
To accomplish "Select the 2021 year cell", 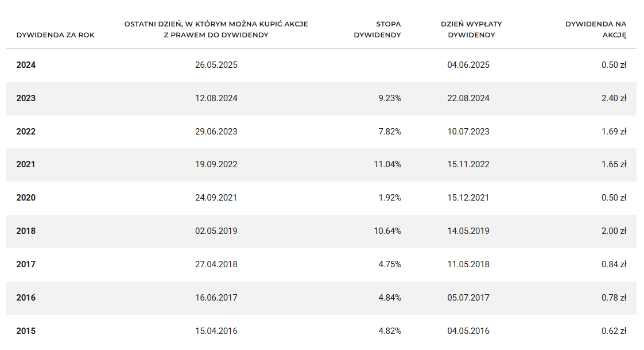I will [x=26, y=164].
